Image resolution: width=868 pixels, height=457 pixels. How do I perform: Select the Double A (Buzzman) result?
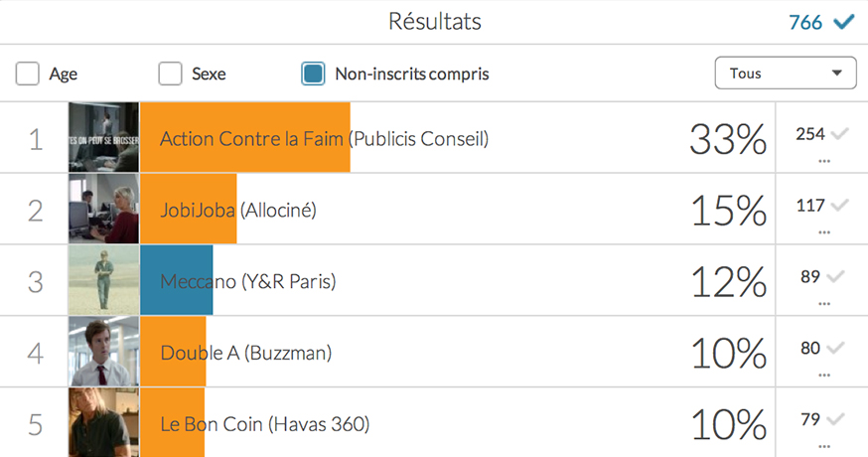tap(245, 353)
